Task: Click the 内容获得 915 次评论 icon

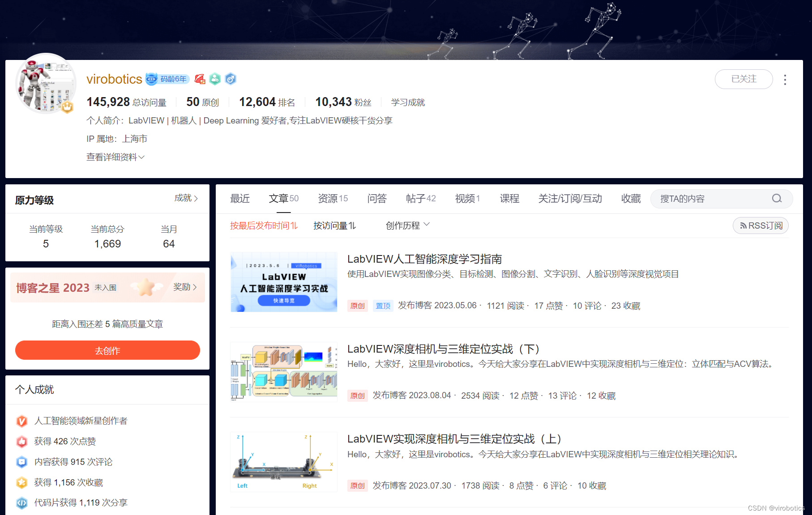Action: pos(22,462)
